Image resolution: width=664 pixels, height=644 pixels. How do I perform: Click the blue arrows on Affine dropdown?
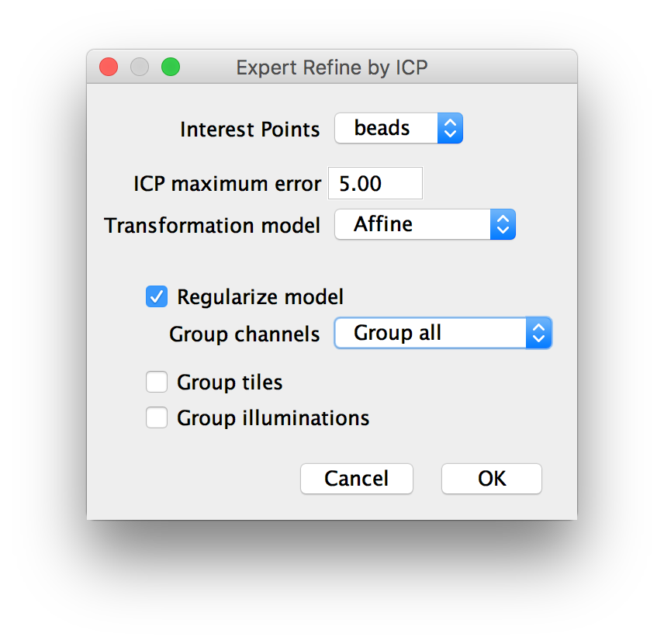tap(503, 224)
